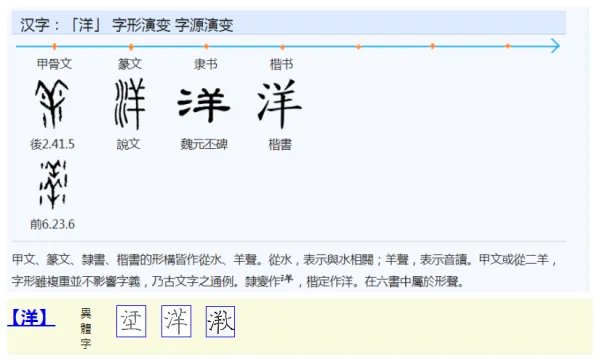Select the first variant character box 洋
Image resolution: width=600 pixels, height=362 pixels.
point(131,321)
